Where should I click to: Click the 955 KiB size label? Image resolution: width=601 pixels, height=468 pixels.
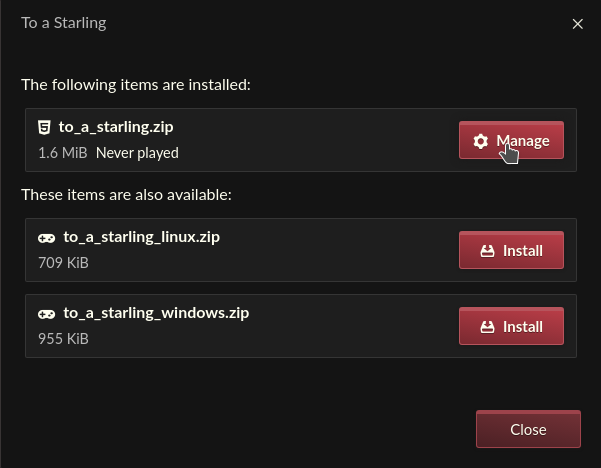(63, 339)
